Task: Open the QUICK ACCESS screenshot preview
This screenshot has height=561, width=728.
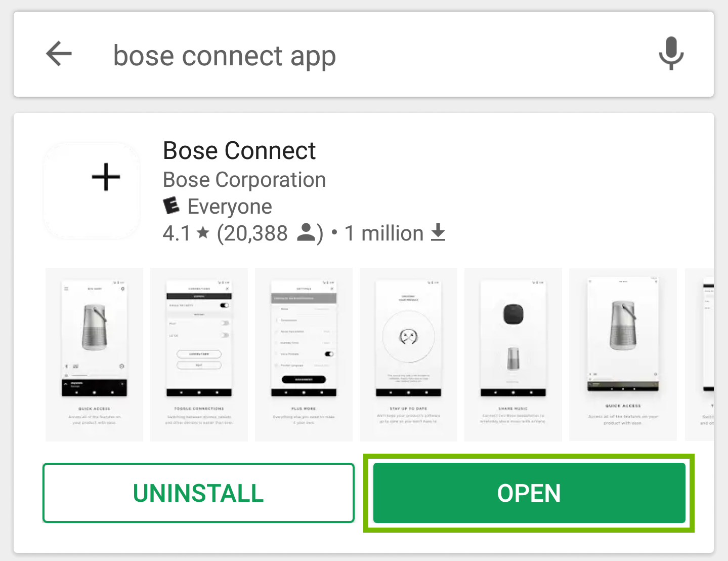Action: point(94,354)
